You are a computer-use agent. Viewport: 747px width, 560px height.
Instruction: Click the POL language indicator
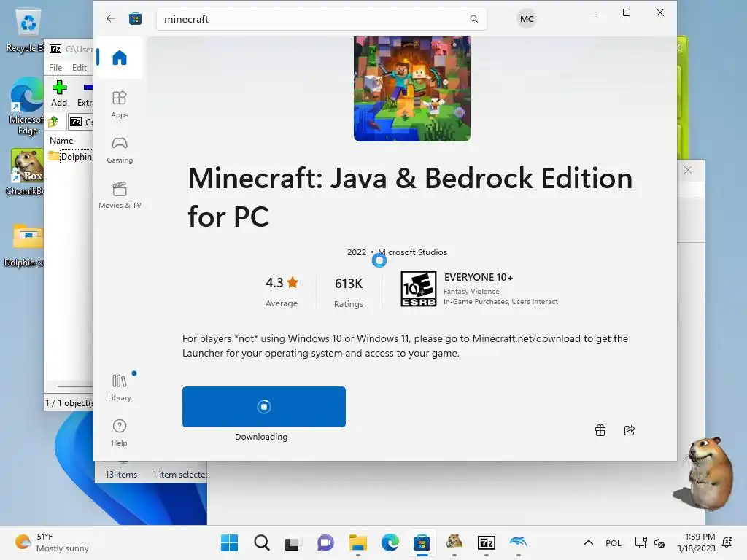[613, 543]
